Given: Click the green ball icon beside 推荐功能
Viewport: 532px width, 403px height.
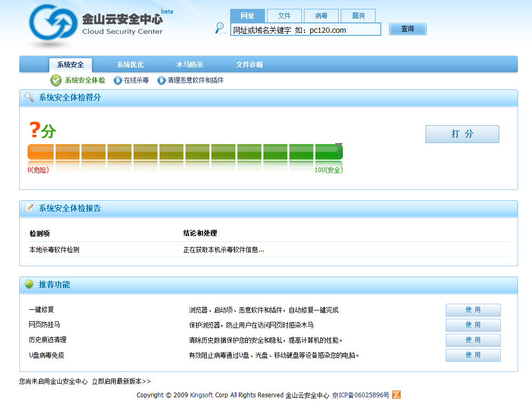Looking at the screenshot, I should (30, 284).
